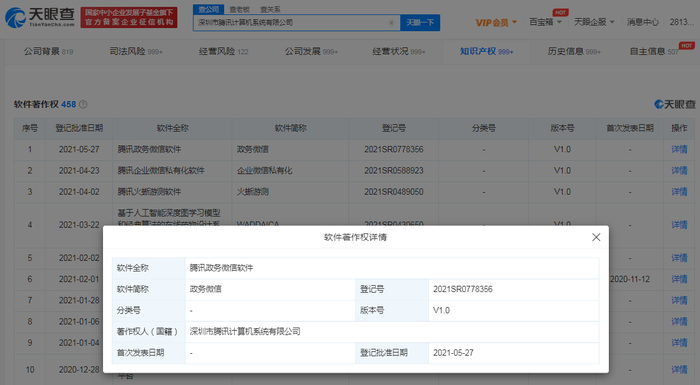This screenshot has height=385, width=700.
Task: Click the 2021-04-23 approval date cell
Action: 79,171
